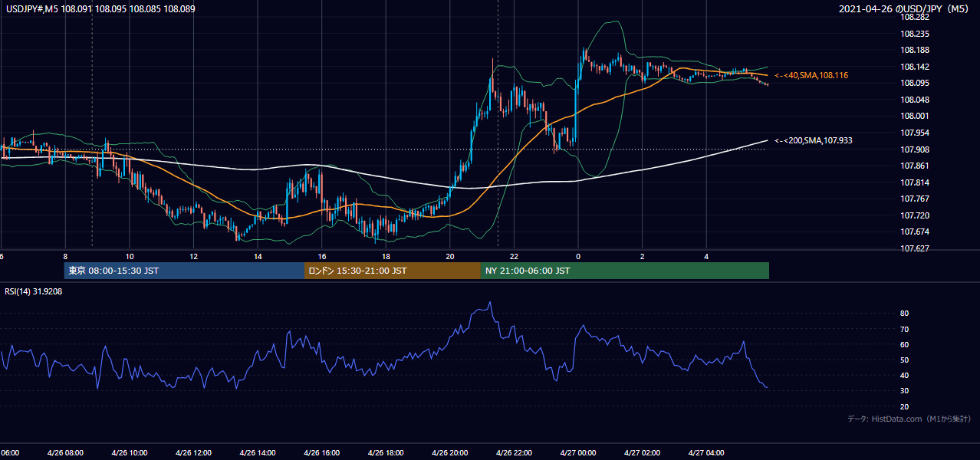This screenshot has height=460, width=980.
Task: Click price axis label 108.188
Action: (915, 50)
